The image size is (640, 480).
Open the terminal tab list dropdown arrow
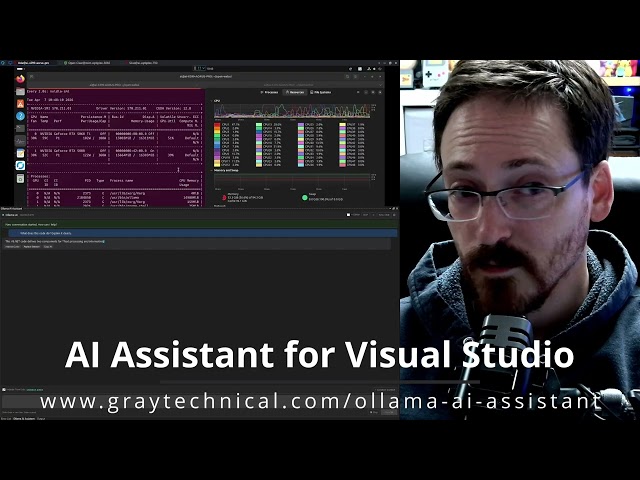coord(380,85)
